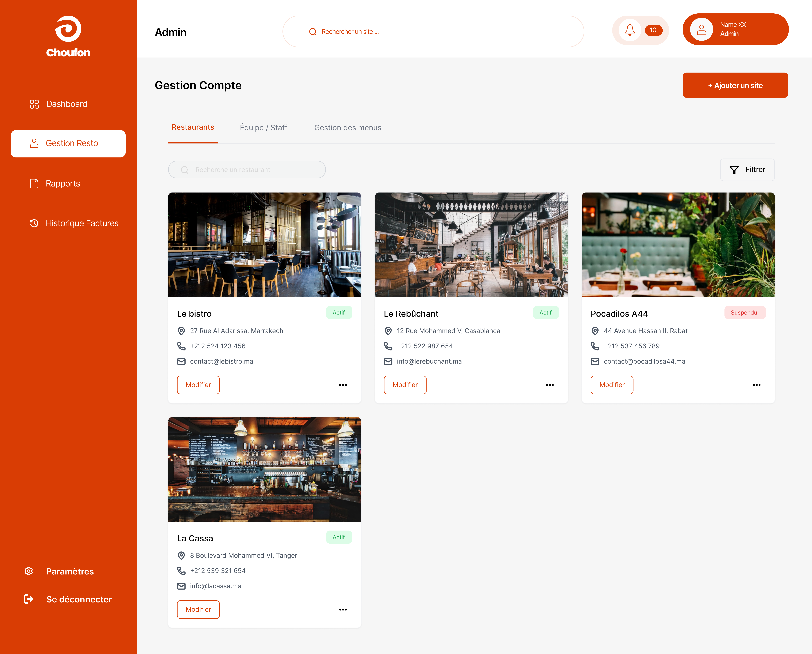This screenshot has width=812, height=654.
Task: Click the Rapports document icon
Action: 34,184
